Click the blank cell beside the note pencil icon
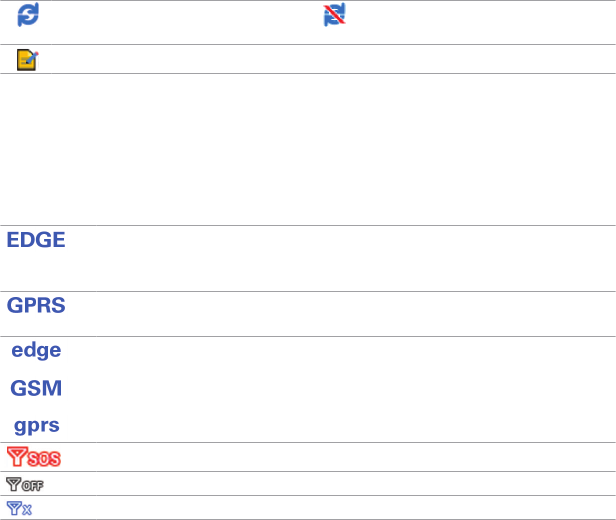 click(x=340, y=60)
